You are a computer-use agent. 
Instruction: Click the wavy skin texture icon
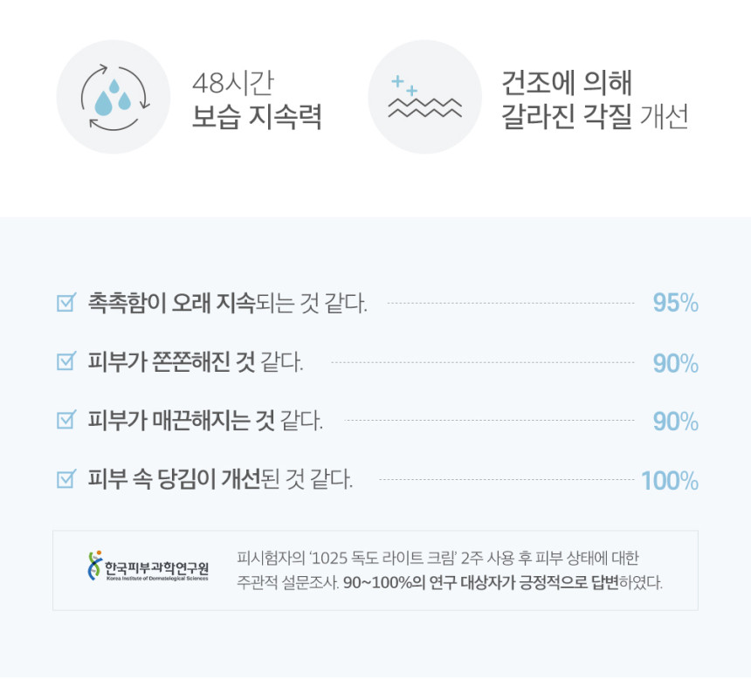click(x=424, y=97)
